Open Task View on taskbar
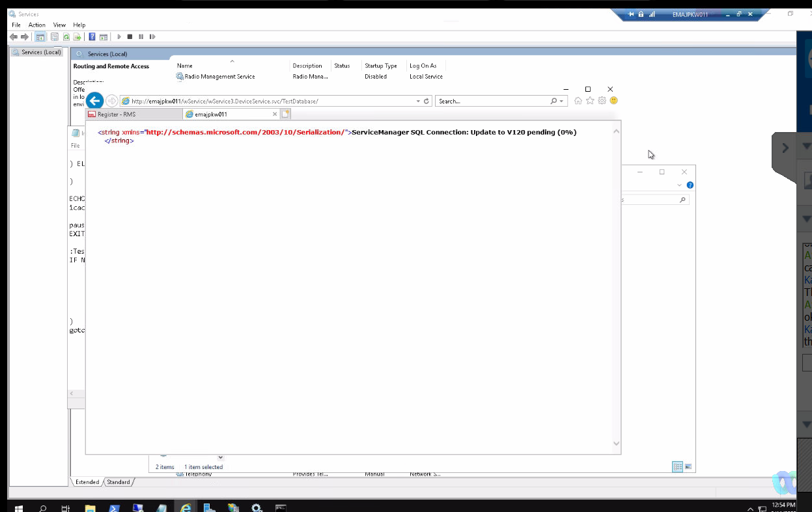Viewport: 812px width, 512px height. [66, 508]
